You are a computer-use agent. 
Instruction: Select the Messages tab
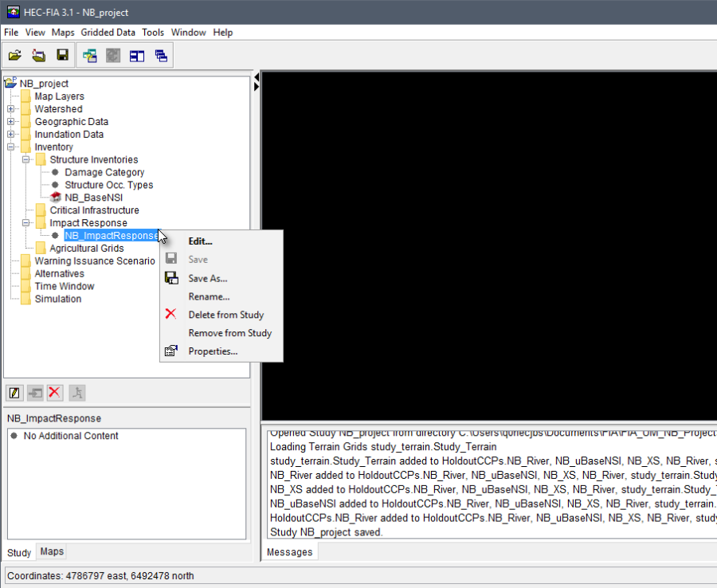(x=288, y=552)
